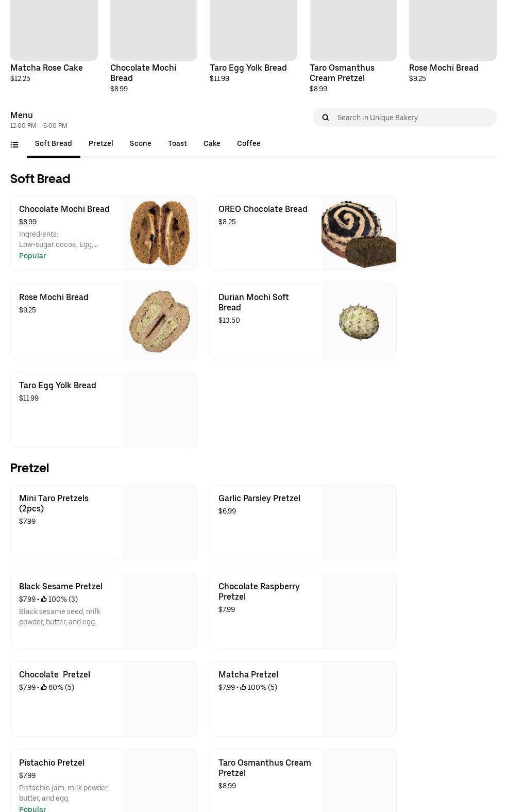Select the Scone category tab
The image size is (507, 812).
coord(140,143)
